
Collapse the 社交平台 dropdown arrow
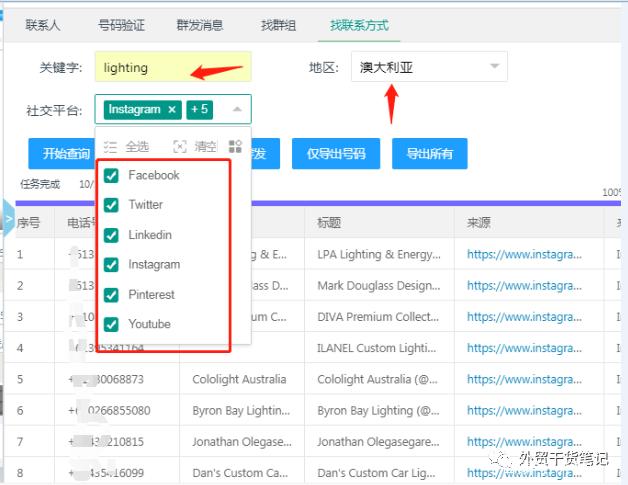(237, 109)
